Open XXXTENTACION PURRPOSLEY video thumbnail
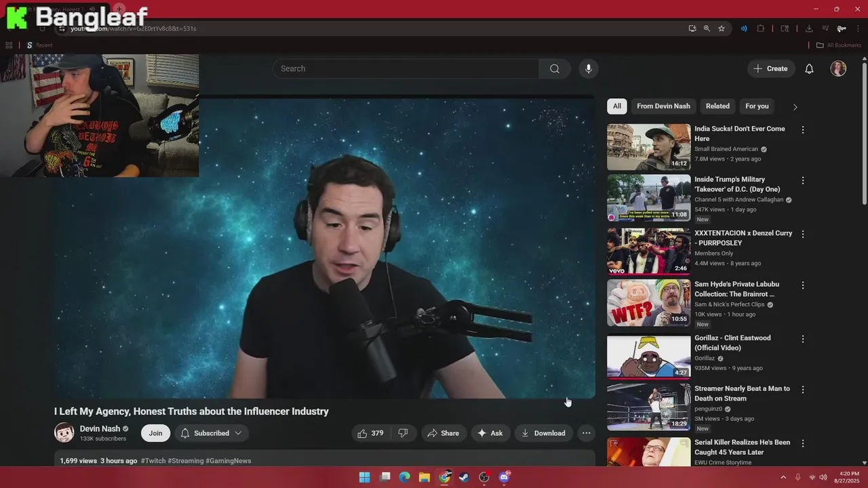Image resolution: width=868 pixels, height=488 pixels. tap(649, 251)
